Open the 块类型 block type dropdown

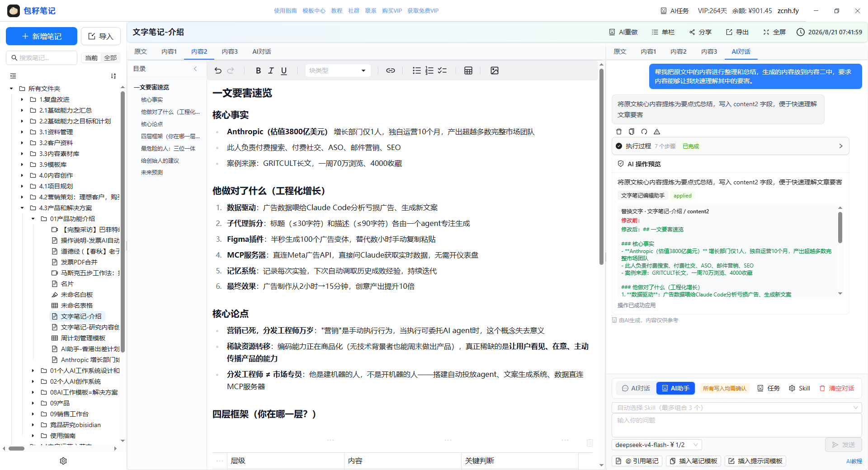pyautogui.click(x=337, y=70)
